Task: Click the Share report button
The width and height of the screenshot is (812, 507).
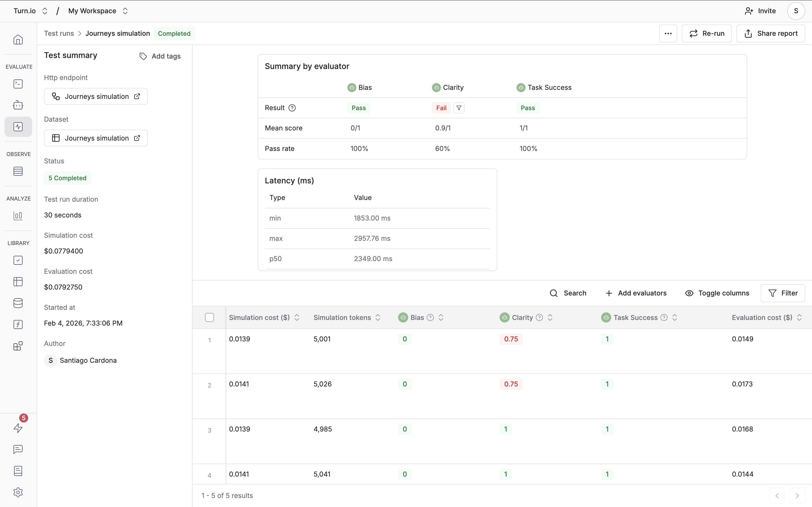Action: pos(771,34)
